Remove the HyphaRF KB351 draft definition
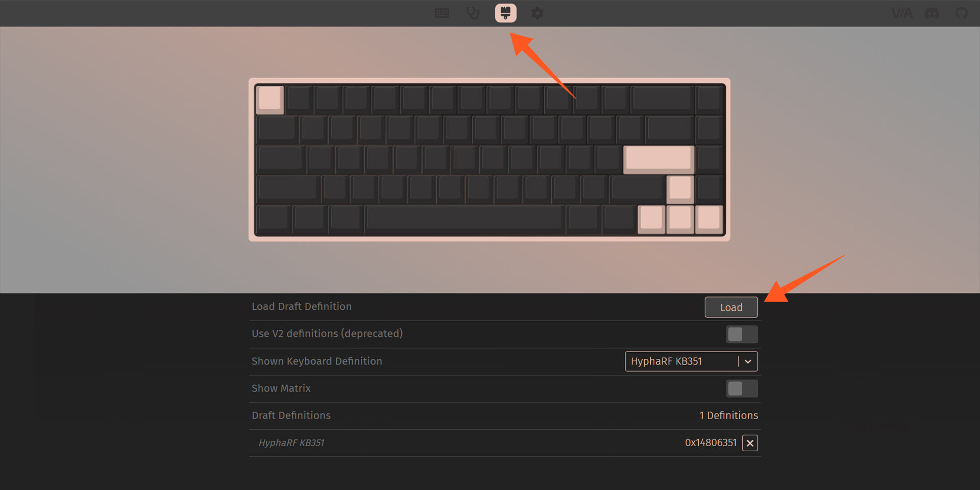Image resolution: width=980 pixels, height=490 pixels. pos(750,443)
